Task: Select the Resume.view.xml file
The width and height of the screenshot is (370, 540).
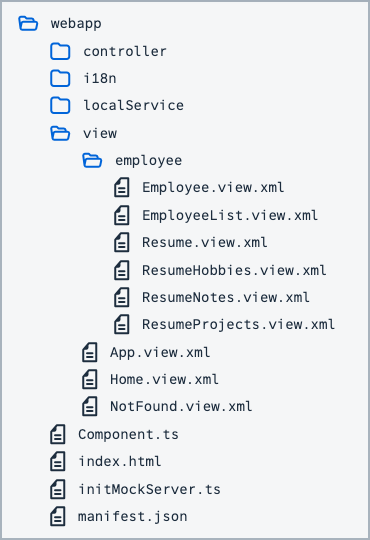Action: pyautogui.click(x=205, y=242)
